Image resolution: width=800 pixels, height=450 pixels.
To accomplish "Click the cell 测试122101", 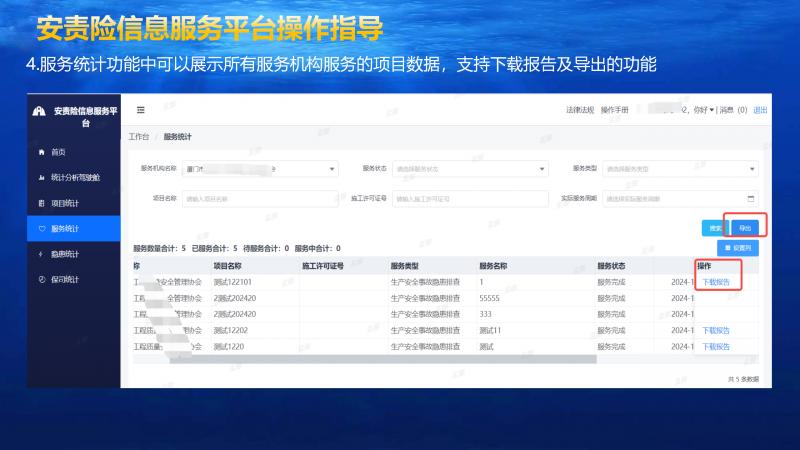I will (x=233, y=282).
